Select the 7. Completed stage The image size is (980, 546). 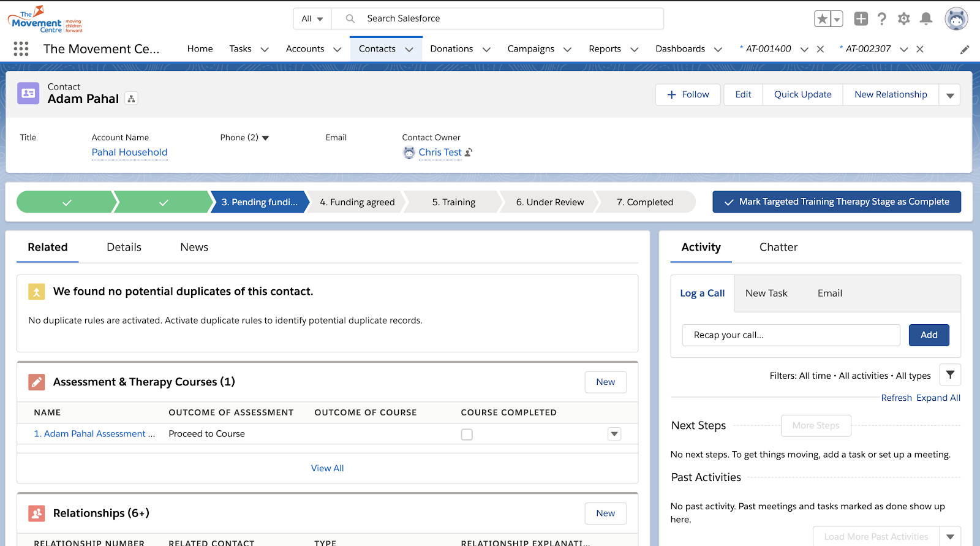click(645, 202)
